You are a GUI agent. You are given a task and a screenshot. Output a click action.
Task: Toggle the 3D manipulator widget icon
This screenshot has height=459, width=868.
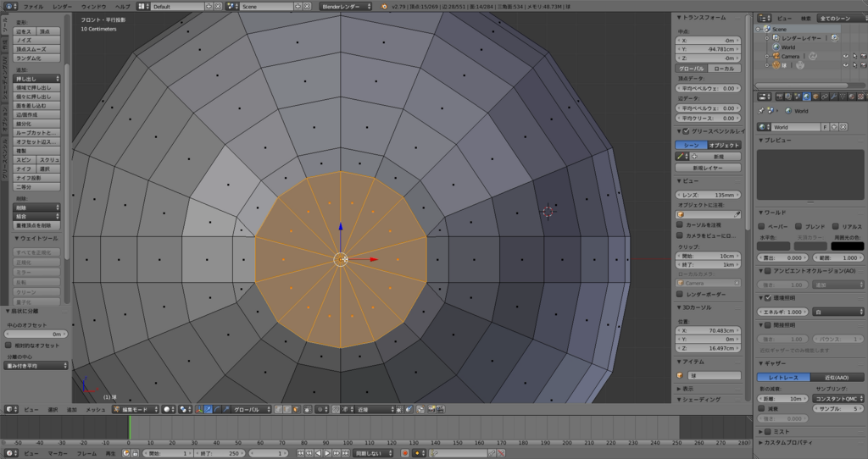pyautogui.click(x=199, y=409)
